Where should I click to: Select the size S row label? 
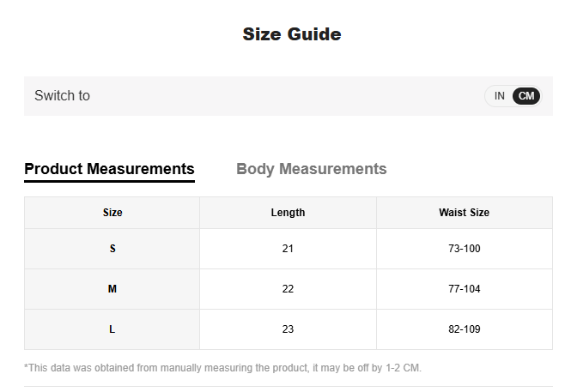pyautogui.click(x=112, y=249)
